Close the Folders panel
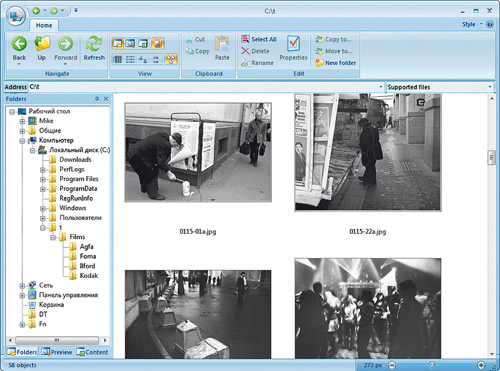This screenshot has height=371, width=500. [106, 99]
